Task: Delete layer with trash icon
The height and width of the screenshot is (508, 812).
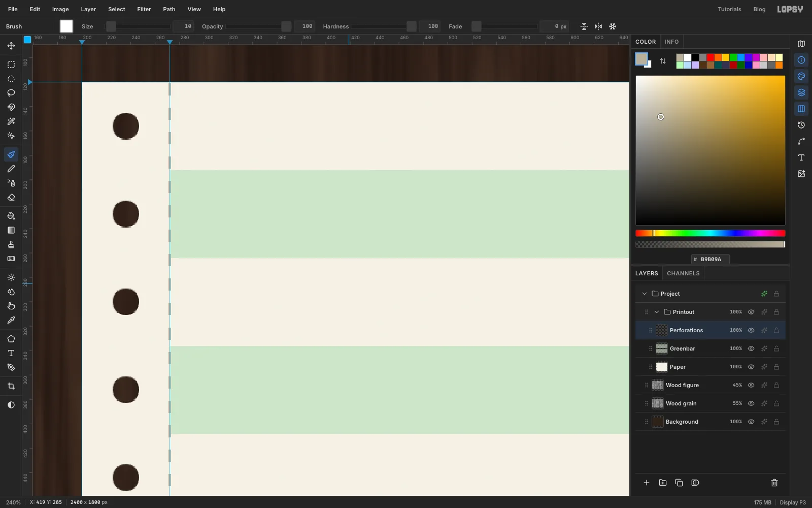Action: [774, 483]
